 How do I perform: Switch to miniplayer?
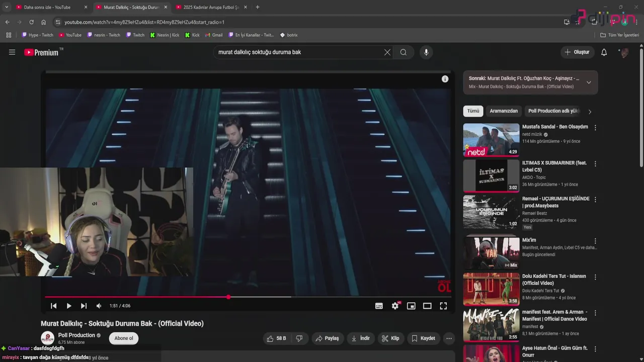tap(411, 306)
